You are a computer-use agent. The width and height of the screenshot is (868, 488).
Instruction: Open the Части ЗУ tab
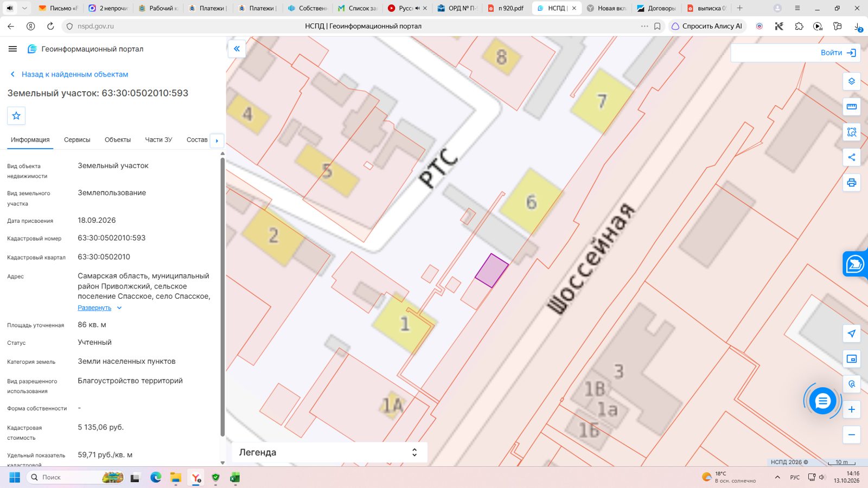158,140
